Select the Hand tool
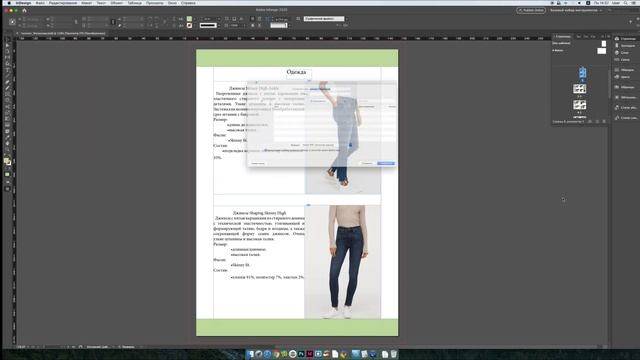 [x=7, y=144]
